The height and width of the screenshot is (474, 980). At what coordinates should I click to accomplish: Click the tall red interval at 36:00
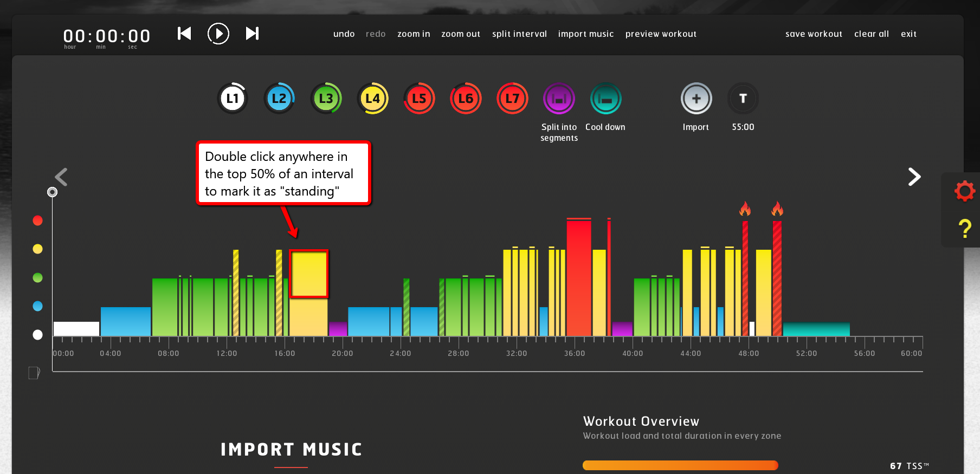coord(578,276)
